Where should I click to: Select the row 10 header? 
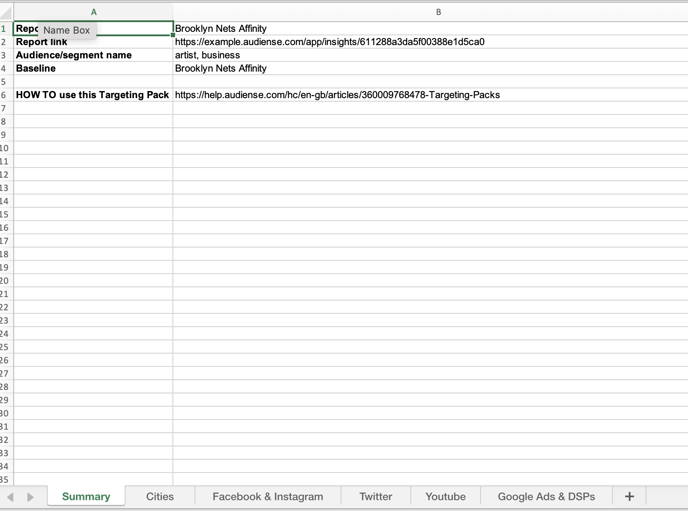(x=5, y=148)
